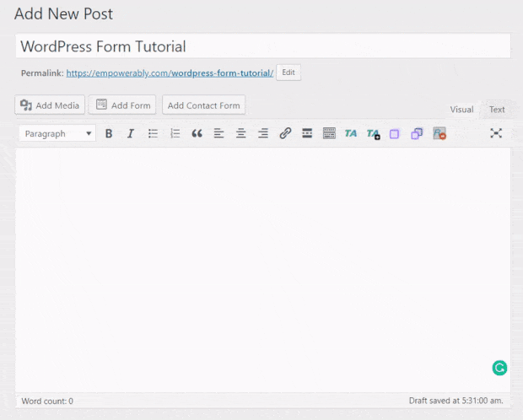Align text right
Image resolution: width=523 pixels, height=420 pixels.
263,134
